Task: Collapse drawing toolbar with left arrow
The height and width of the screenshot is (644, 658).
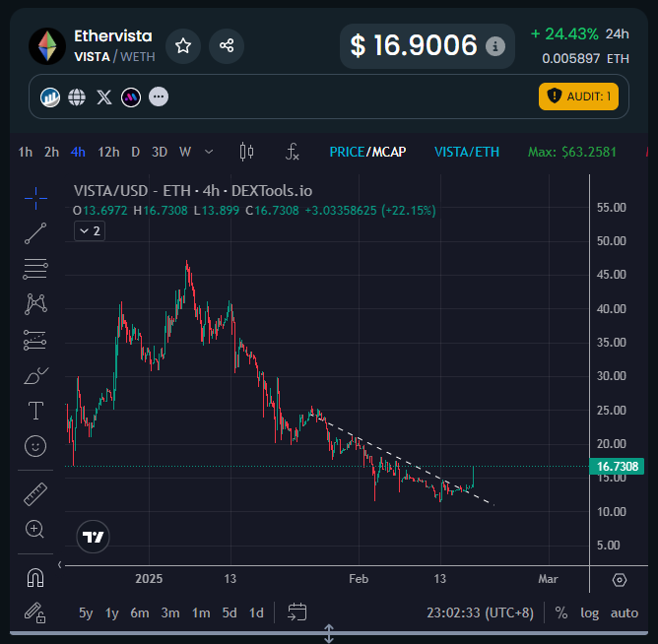Action: click(59, 564)
